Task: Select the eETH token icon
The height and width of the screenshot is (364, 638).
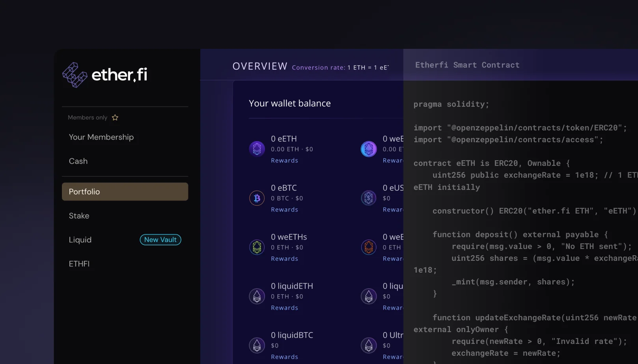Action: click(257, 149)
